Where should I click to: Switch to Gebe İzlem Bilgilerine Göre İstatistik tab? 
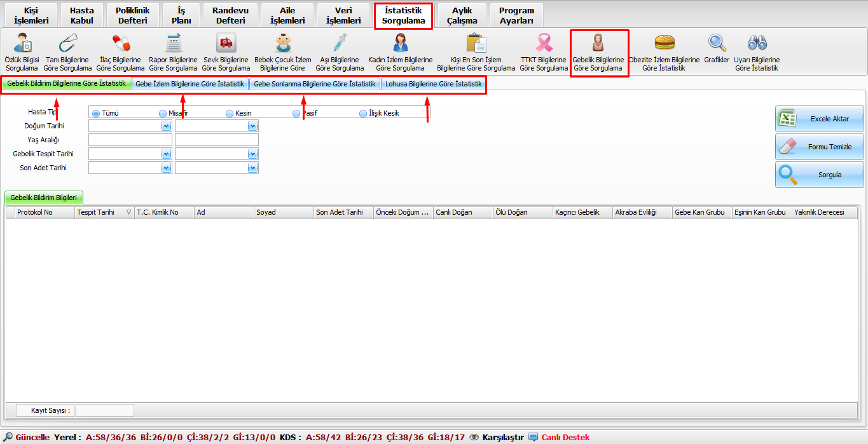tap(189, 84)
